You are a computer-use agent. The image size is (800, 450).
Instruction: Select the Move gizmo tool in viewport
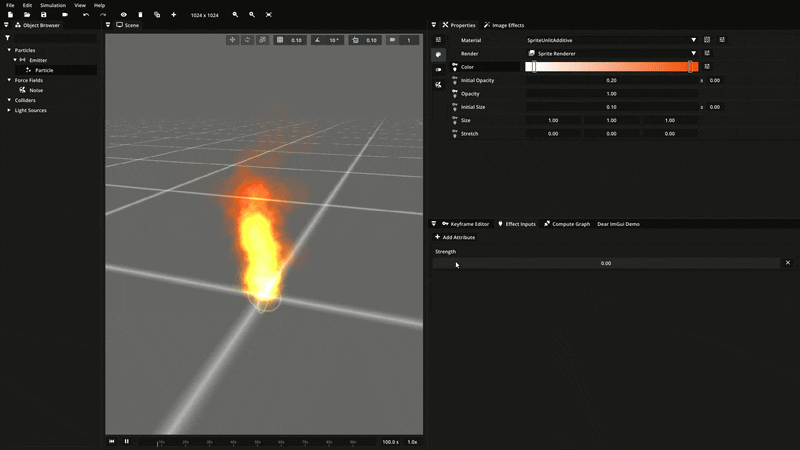233,40
